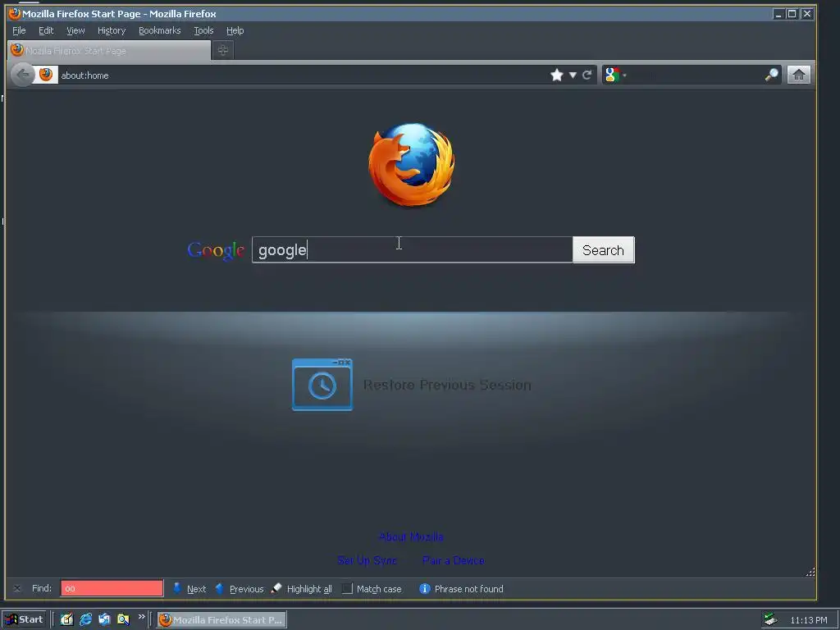The image size is (840, 630).
Task: Open the Windows Start button
Action: click(24, 619)
